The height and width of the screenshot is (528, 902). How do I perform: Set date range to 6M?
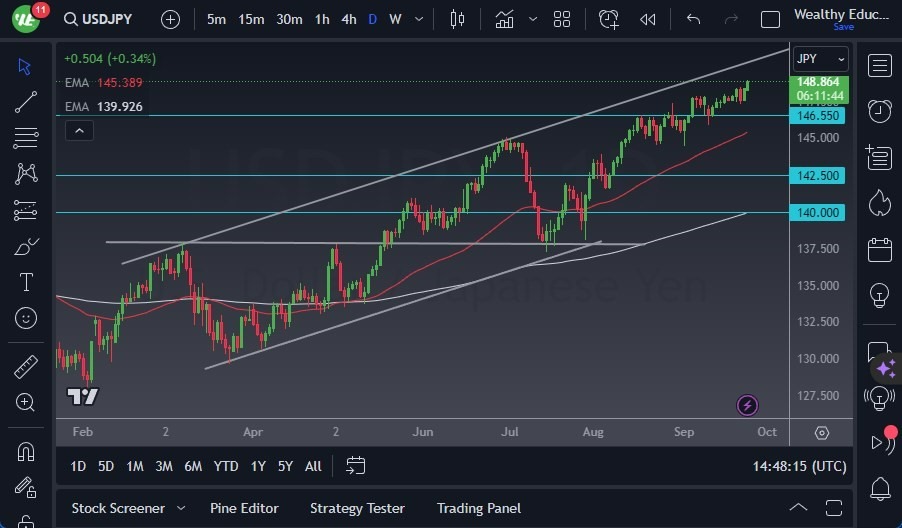pos(193,466)
